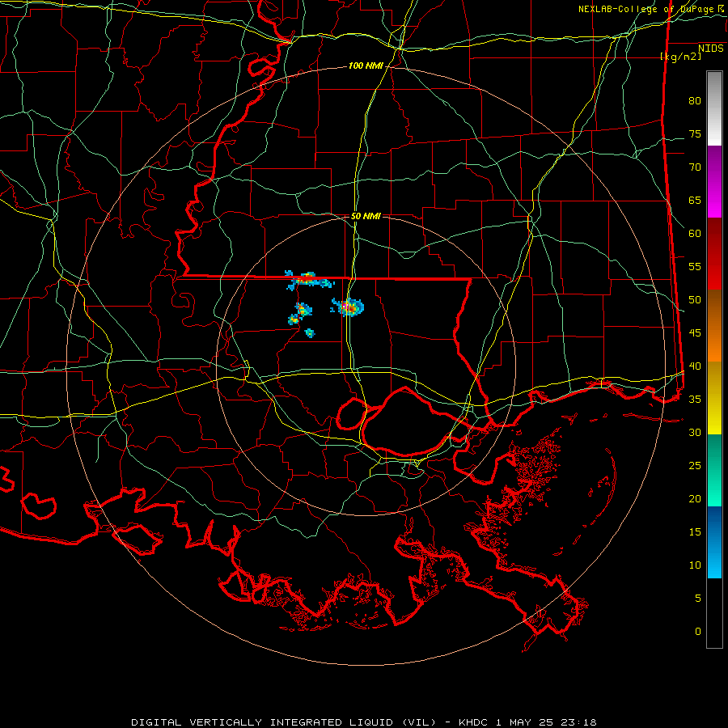Click the green-teal segment of the color bar
This screenshot has width=728, height=728.
pos(714,470)
